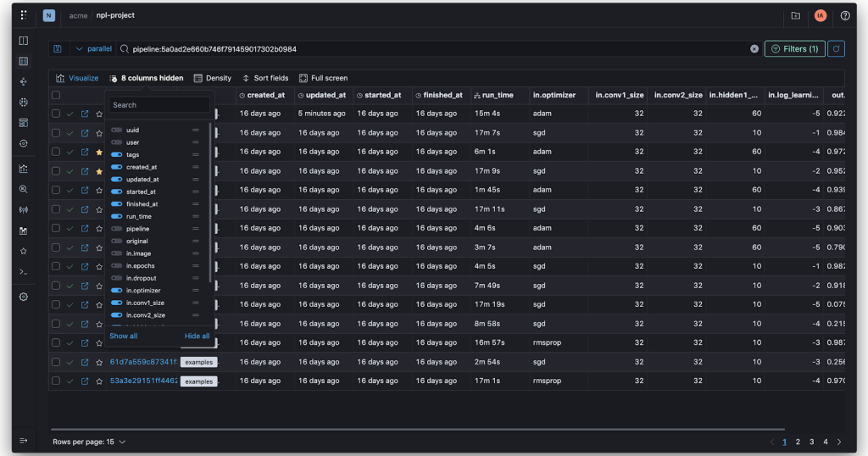Click the saved-search bookmark icon
The width and height of the screenshot is (868, 456).
[x=58, y=48]
